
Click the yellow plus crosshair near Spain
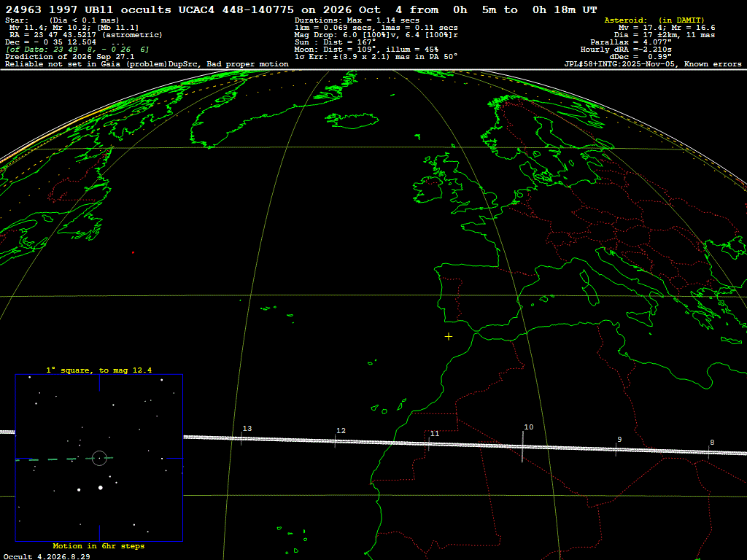tap(449, 337)
